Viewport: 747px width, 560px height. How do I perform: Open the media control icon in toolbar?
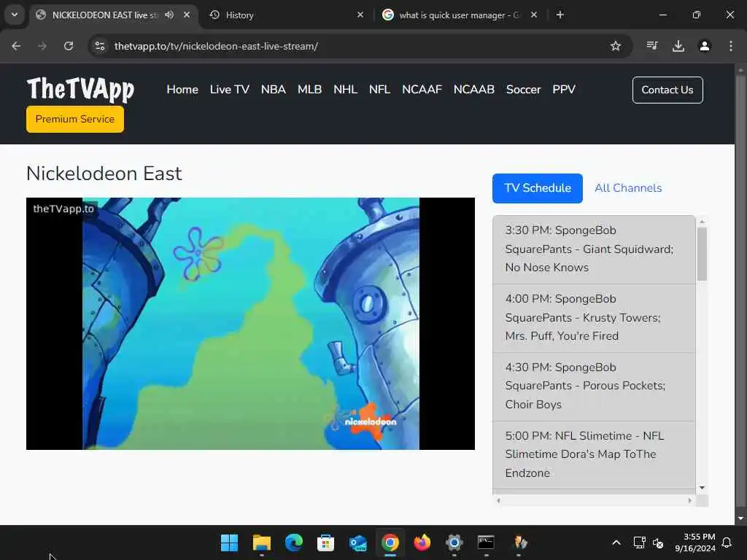[x=652, y=46]
